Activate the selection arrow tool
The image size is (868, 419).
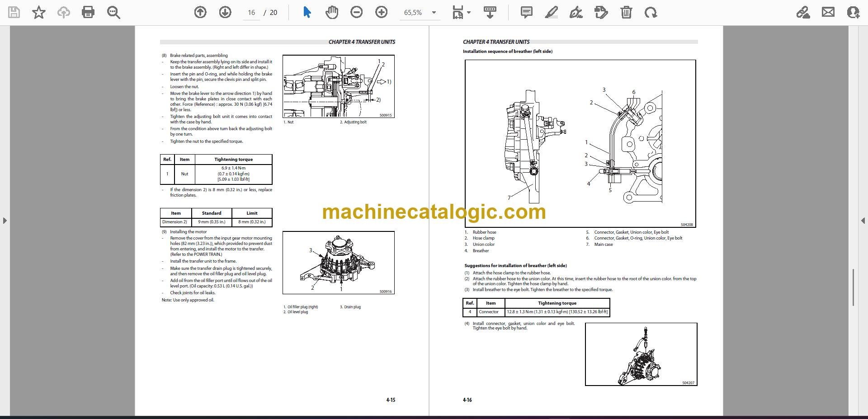click(307, 12)
